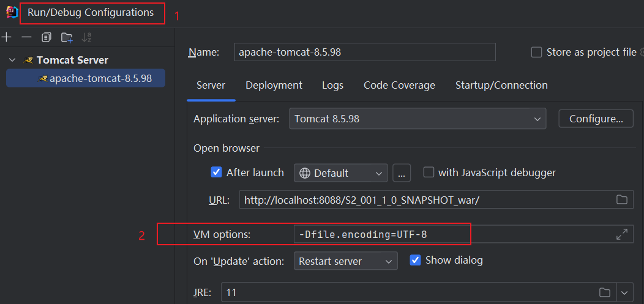Screen dimensions: 644x304
Task: Click the Configure... button
Action: 596,119
